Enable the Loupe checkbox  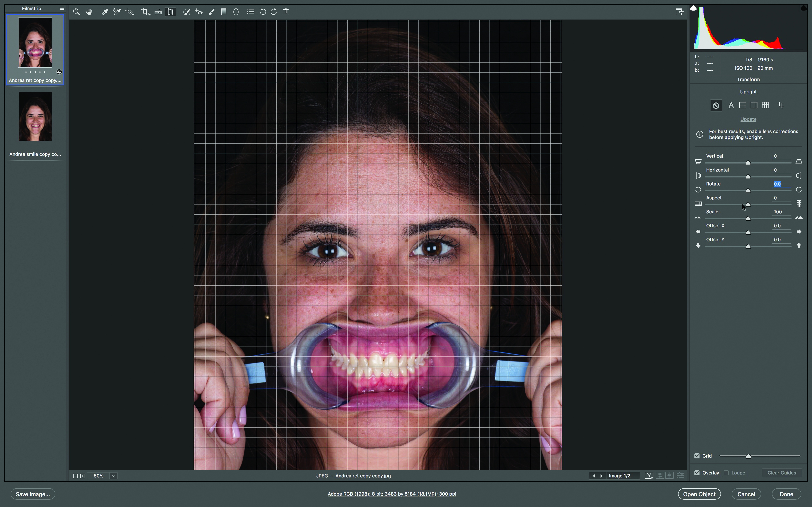[726, 473]
